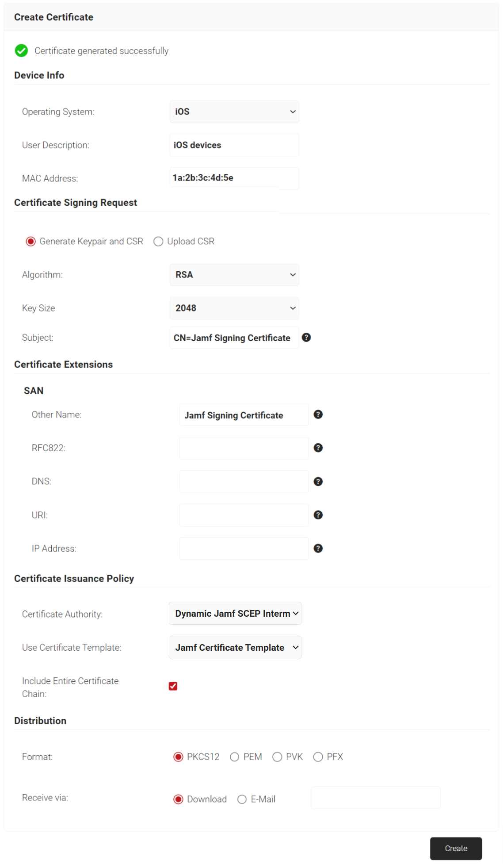The height and width of the screenshot is (868, 503).
Task: Click the DNS field help icon
Action: point(318,481)
